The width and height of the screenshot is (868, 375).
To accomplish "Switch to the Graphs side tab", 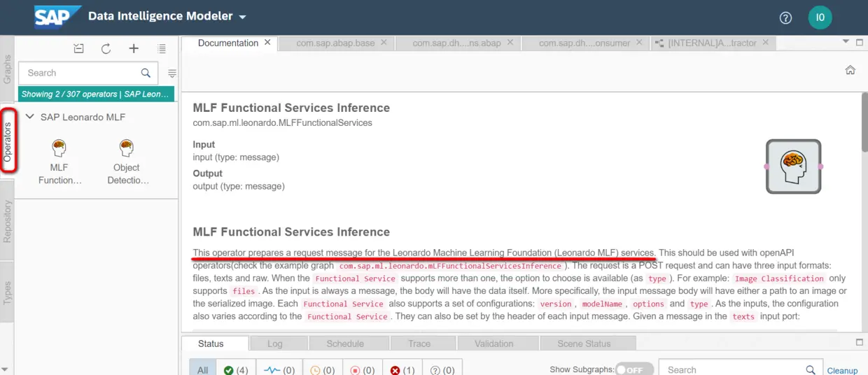I will (x=7, y=70).
